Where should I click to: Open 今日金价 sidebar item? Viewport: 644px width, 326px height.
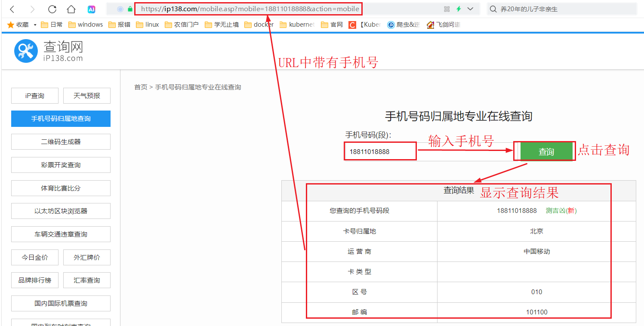pos(35,257)
